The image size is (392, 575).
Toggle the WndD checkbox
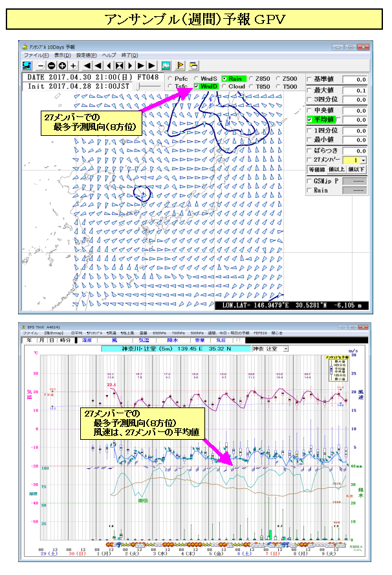(x=196, y=86)
